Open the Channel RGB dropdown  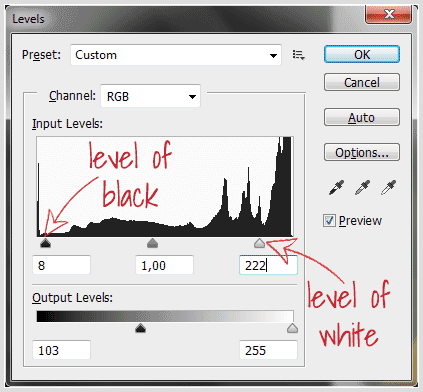150,96
